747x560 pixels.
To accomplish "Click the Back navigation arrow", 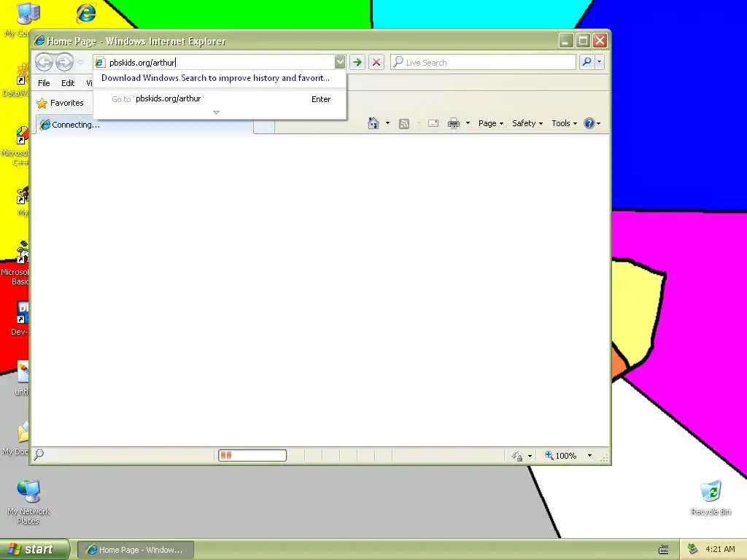I will tap(44, 62).
